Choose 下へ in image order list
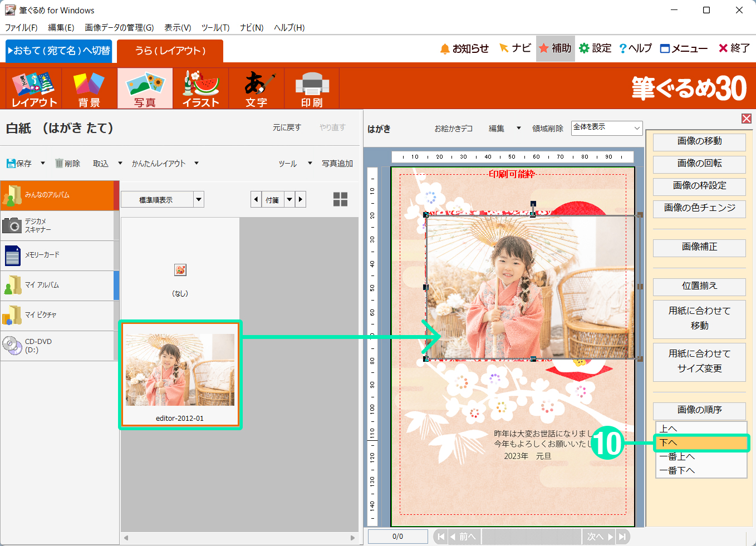Viewport: 756px width, 546px height. coord(701,443)
